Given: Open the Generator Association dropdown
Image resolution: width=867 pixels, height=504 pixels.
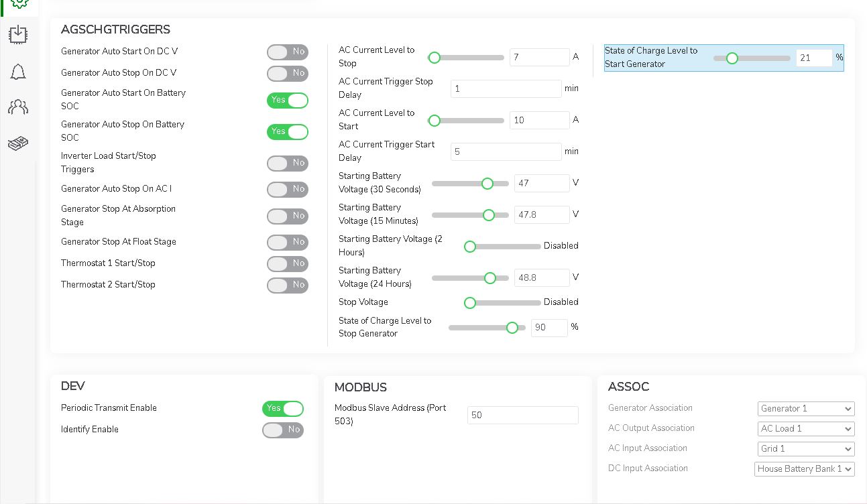Looking at the screenshot, I should click(x=806, y=409).
